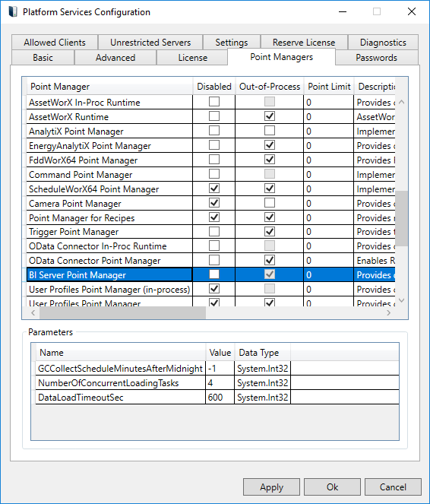Click the point manager list scroll up arrow
Image resolution: width=430 pixels, height=504 pixels.
(401, 102)
